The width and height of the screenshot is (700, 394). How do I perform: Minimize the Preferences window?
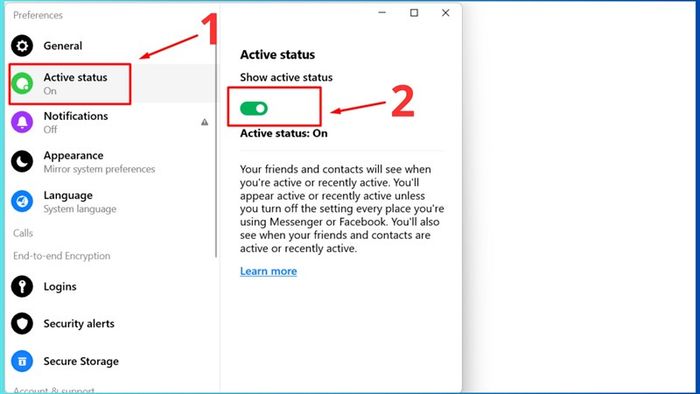[382, 13]
